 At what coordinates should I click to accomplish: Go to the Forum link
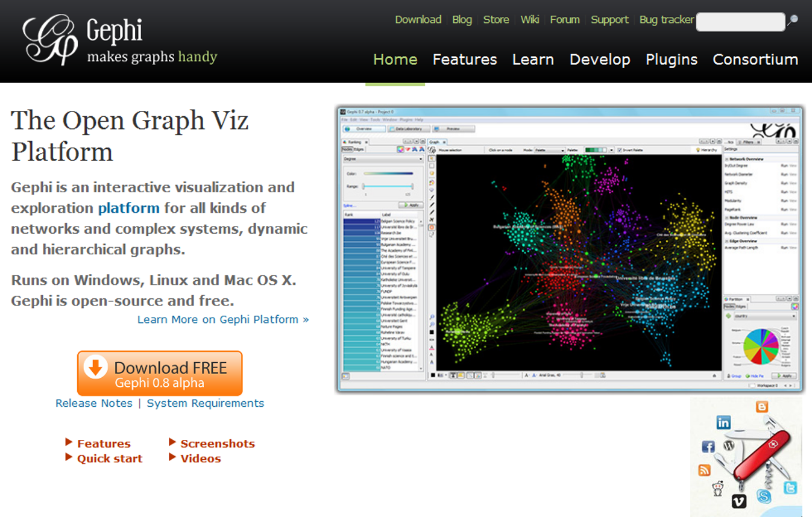tap(565, 19)
